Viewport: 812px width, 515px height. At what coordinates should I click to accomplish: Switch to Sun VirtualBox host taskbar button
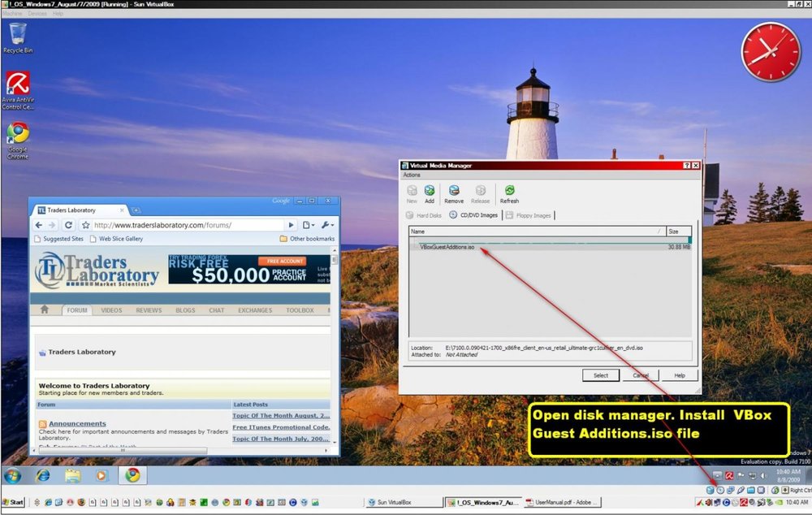coord(403,502)
